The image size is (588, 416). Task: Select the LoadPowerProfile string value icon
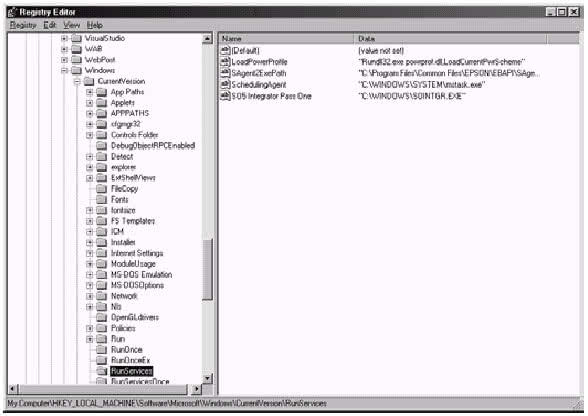225,62
